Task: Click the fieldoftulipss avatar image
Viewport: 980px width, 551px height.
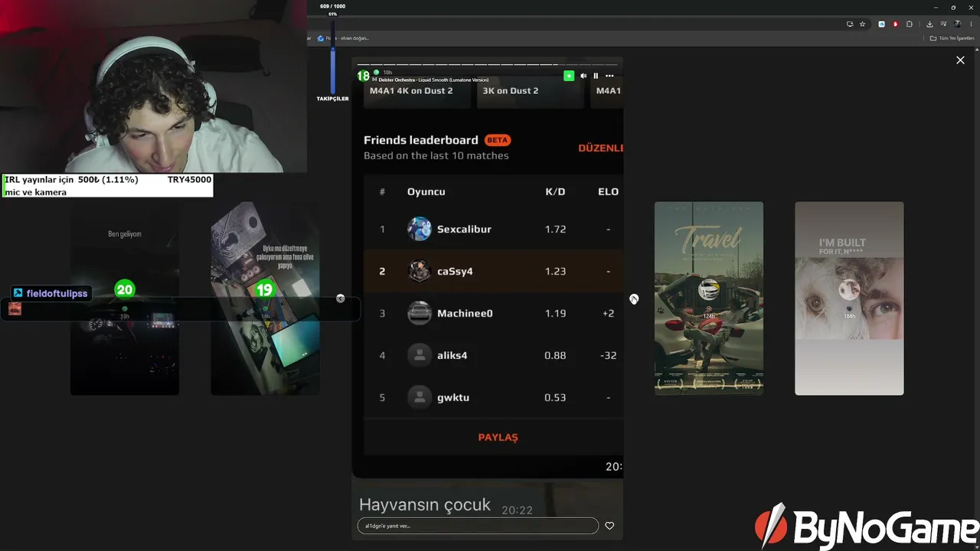Action: point(15,308)
